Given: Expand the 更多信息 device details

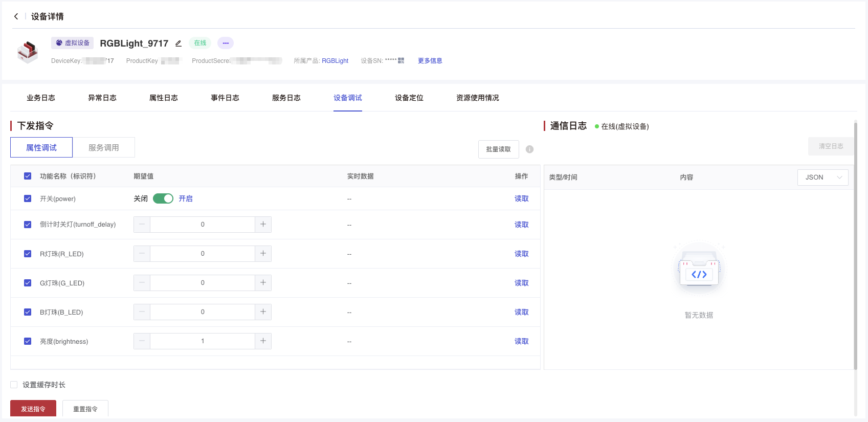Looking at the screenshot, I should tap(430, 60).
